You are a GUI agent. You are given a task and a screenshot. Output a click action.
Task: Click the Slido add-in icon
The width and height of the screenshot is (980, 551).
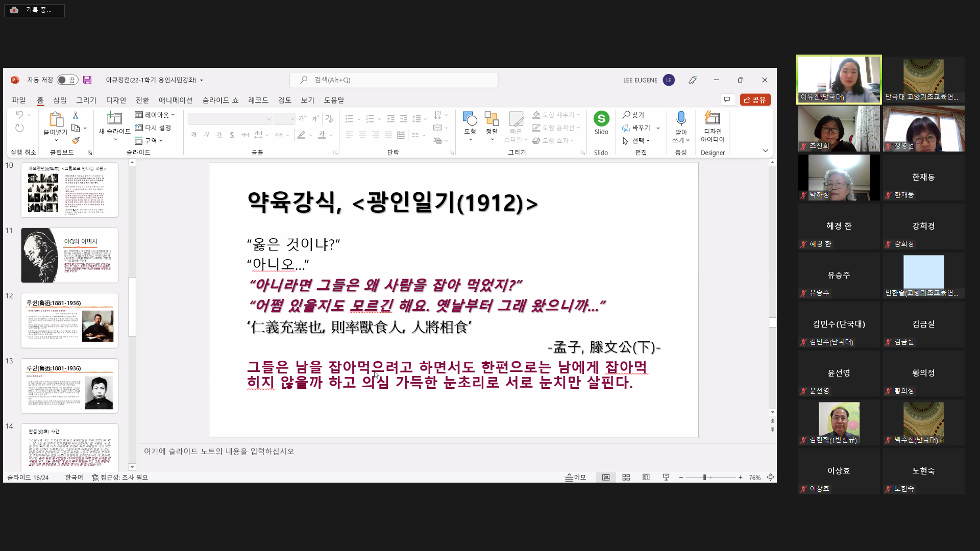click(x=601, y=119)
